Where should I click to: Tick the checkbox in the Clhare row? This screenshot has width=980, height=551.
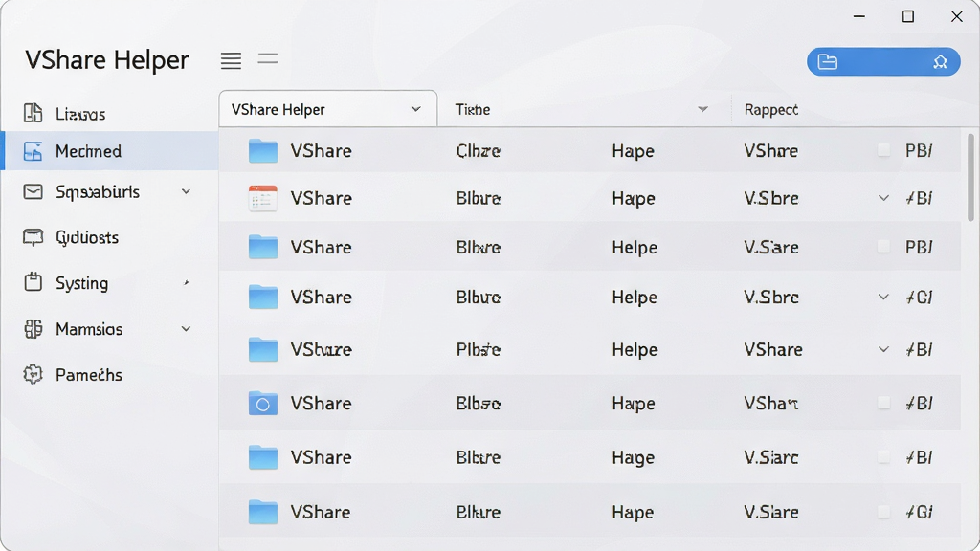coord(883,150)
